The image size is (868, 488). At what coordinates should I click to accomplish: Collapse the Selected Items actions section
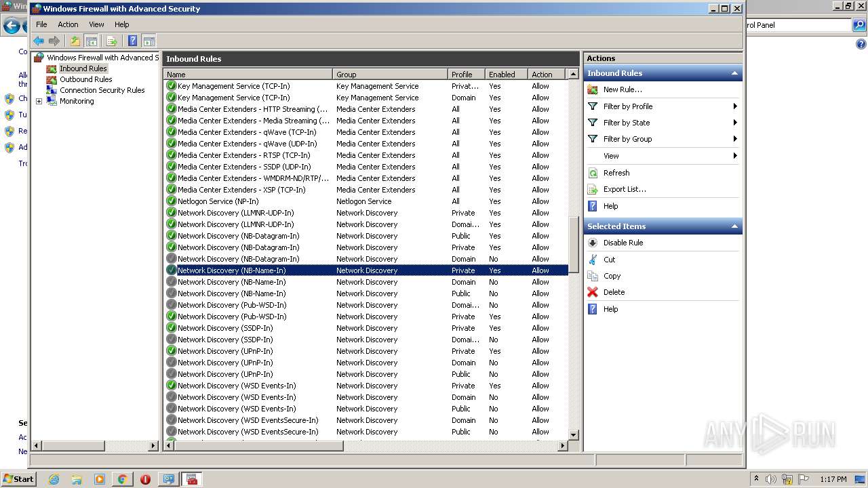734,226
